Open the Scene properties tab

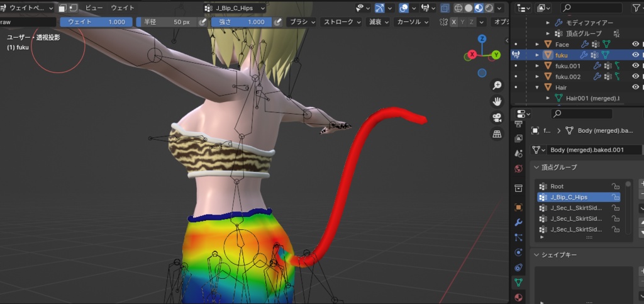pyautogui.click(x=518, y=154)
